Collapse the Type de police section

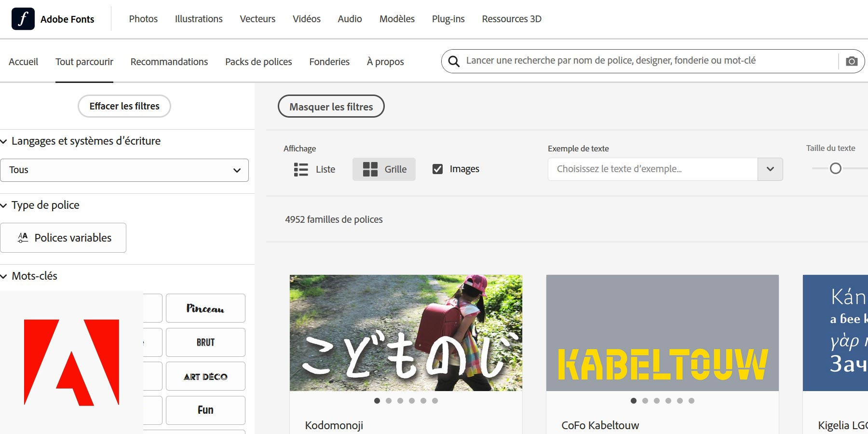(x=40, y=205)
